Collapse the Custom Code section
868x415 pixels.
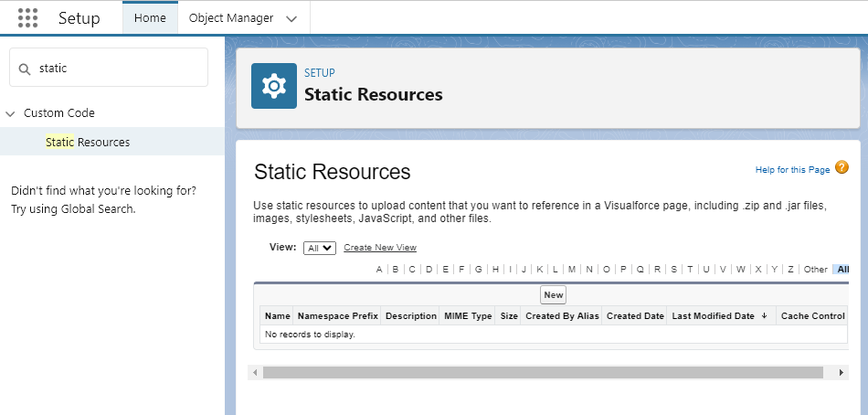pos(11,113)
